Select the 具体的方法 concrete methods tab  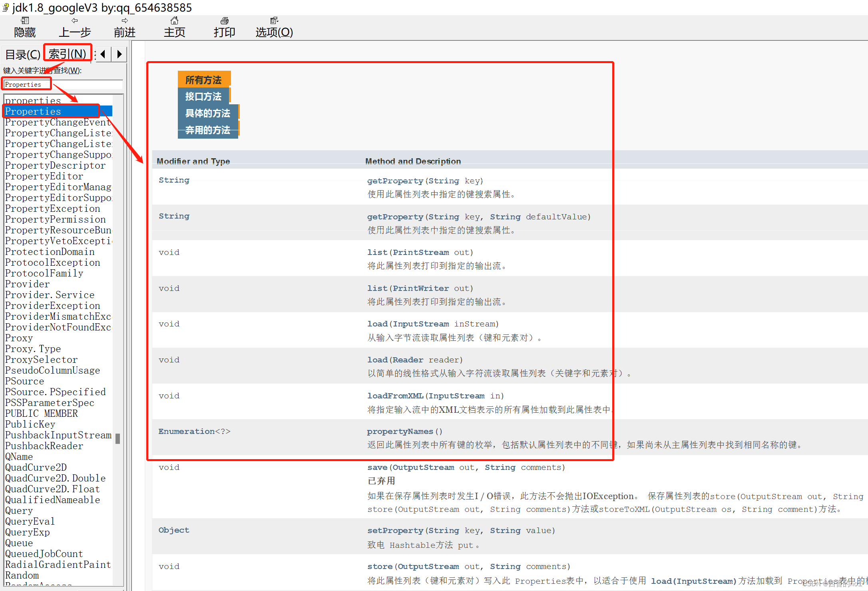[x=208, y=113]
